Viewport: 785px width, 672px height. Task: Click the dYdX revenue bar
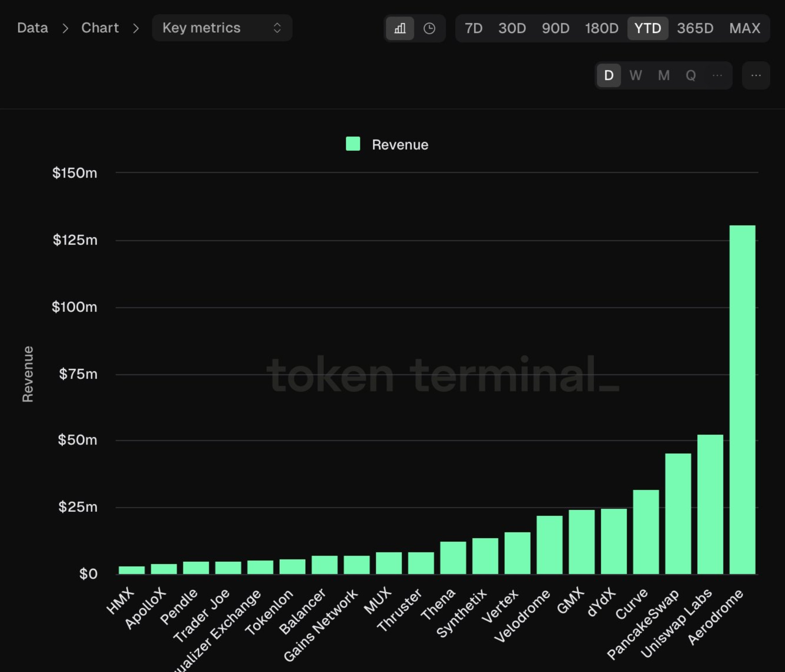pyautogui.click(x=614, y=541)
